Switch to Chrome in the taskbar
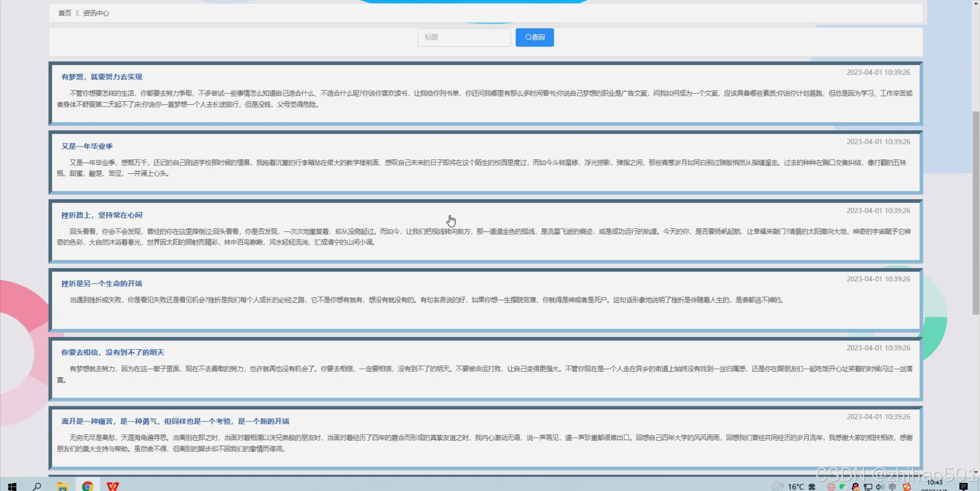The height and width of the screenshot is (491, 980). point(88,486)
